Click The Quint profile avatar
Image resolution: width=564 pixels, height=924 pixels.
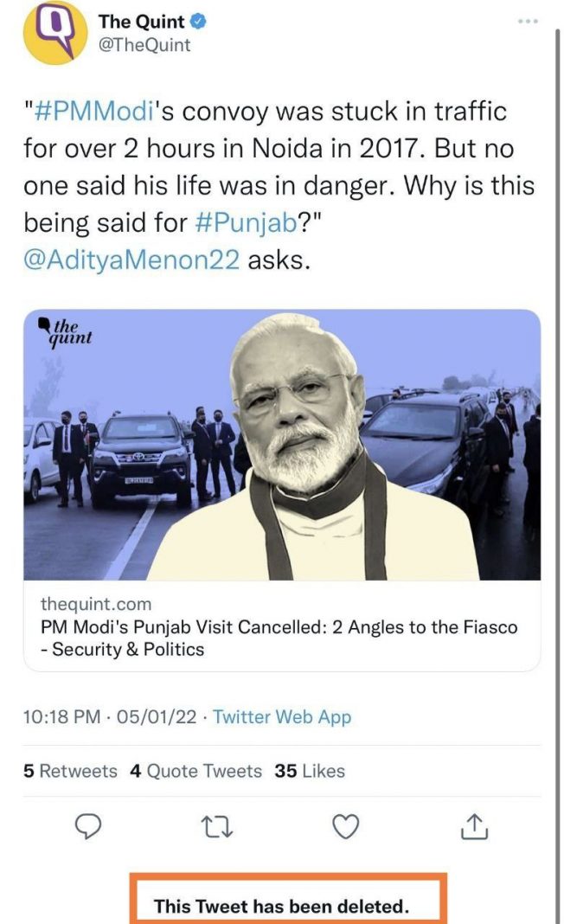point(54,33)
